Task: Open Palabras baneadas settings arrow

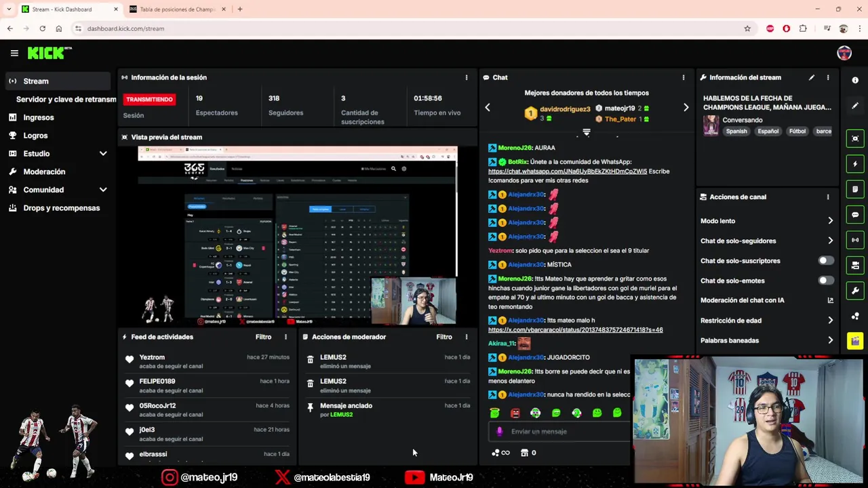Action: [830, 340]
